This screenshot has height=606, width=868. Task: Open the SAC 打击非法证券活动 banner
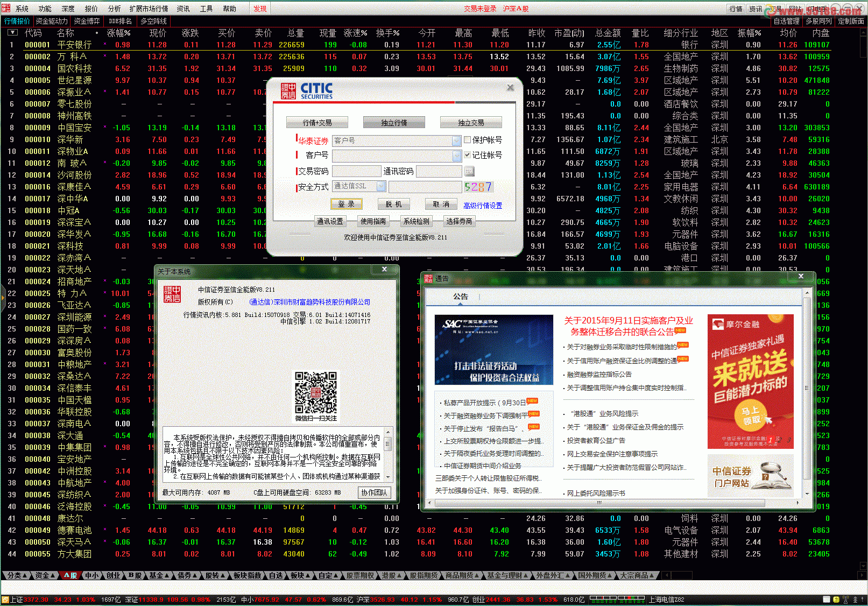494,350
